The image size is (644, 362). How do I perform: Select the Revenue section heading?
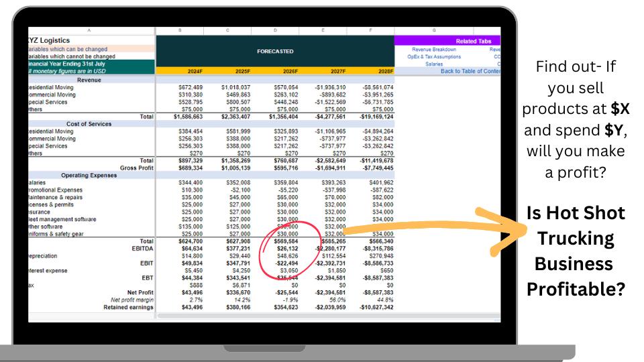click(x=89, y=80)
